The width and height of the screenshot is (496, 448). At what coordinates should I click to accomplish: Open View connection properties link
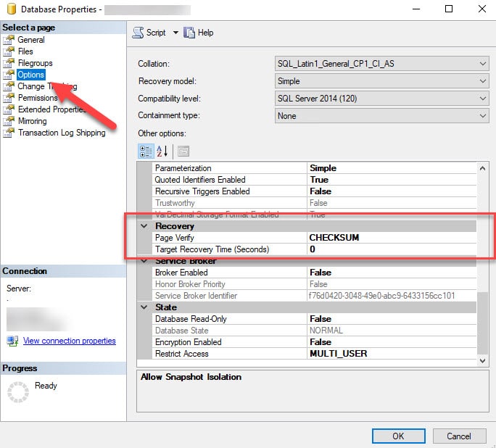pyautogui.click(x=70, y=341)
